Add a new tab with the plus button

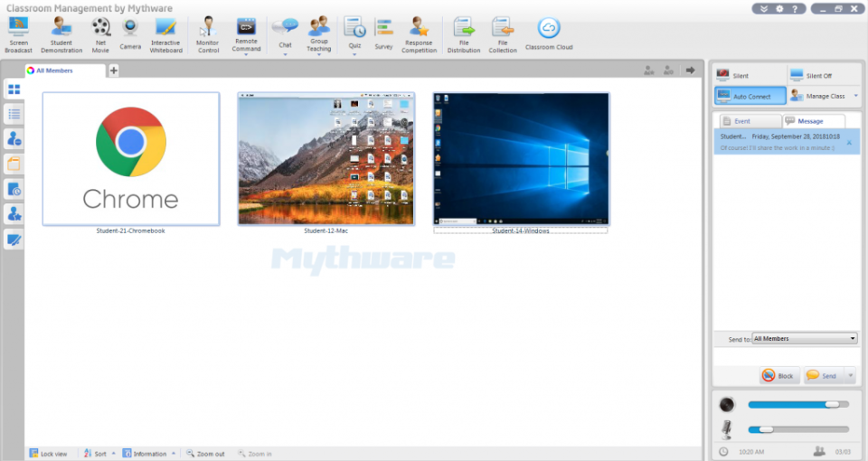click(x=114, y=71)
